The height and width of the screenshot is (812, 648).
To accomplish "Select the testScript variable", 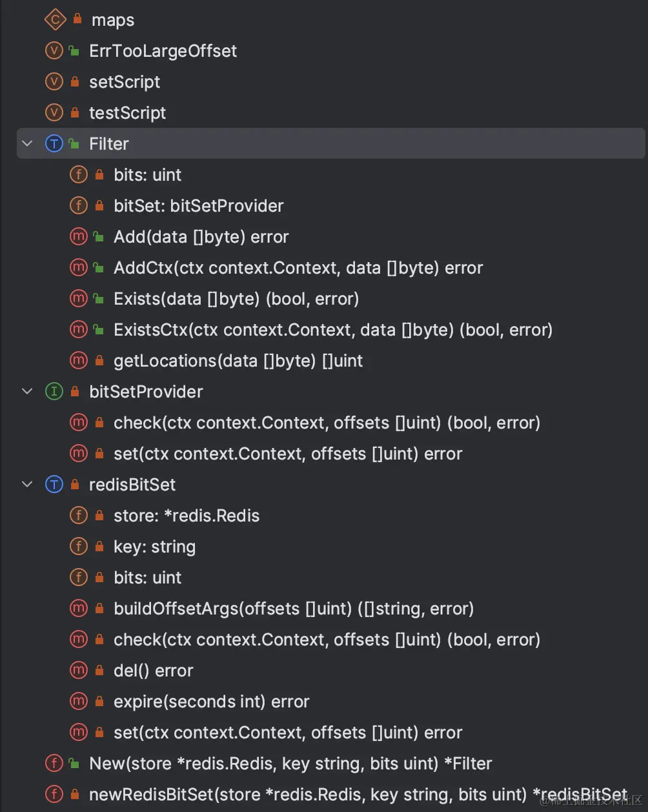I will tap(127, 113).
